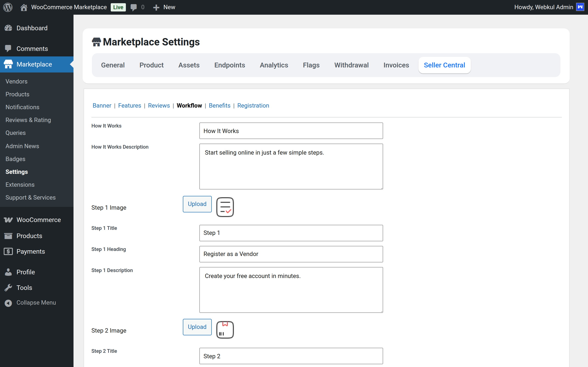The image size is (588, 367).
Task: Open the Benefits workflow link
Action: click(x=219, y=105)
